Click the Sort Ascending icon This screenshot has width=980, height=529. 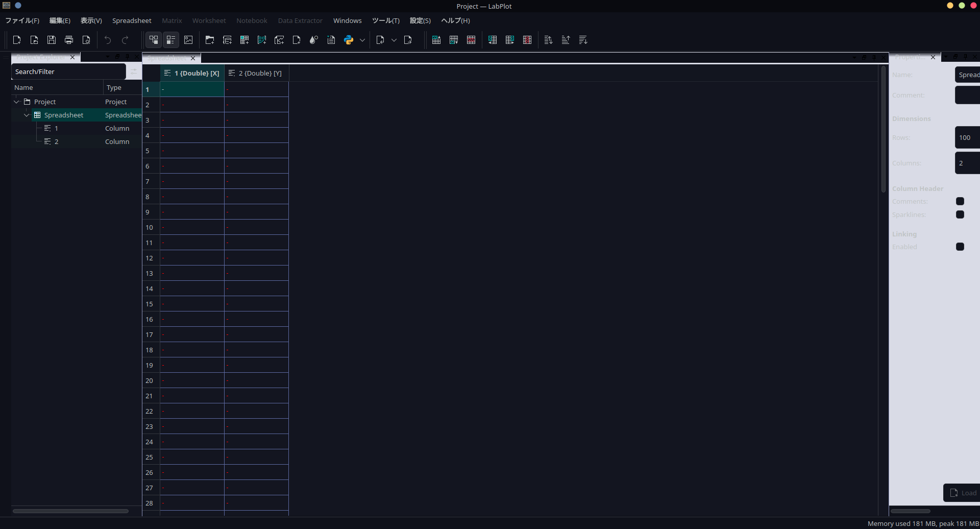pos(566,40)
